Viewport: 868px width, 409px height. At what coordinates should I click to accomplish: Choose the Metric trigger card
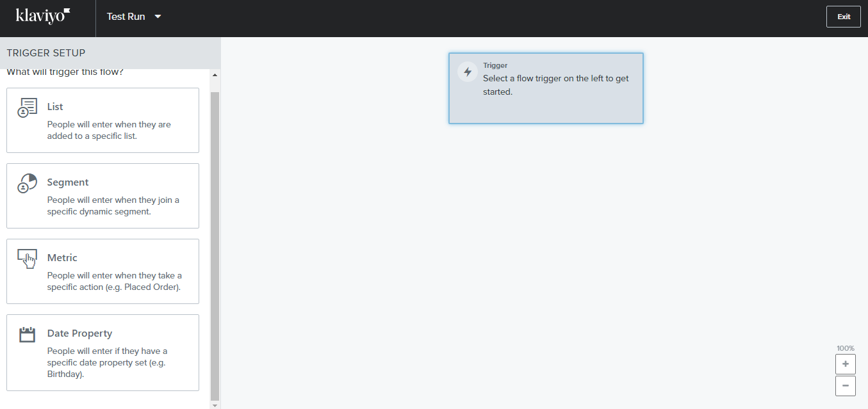click(x=102, y=271)
